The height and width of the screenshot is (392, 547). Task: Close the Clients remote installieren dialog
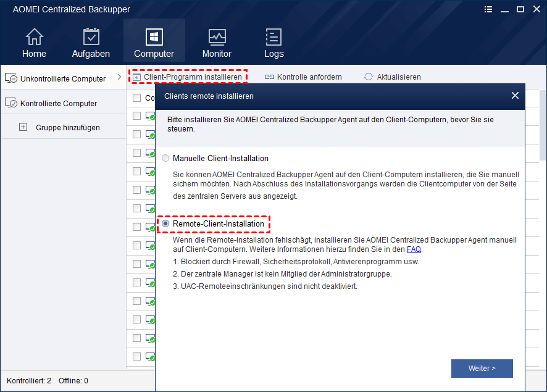point(515,96)
